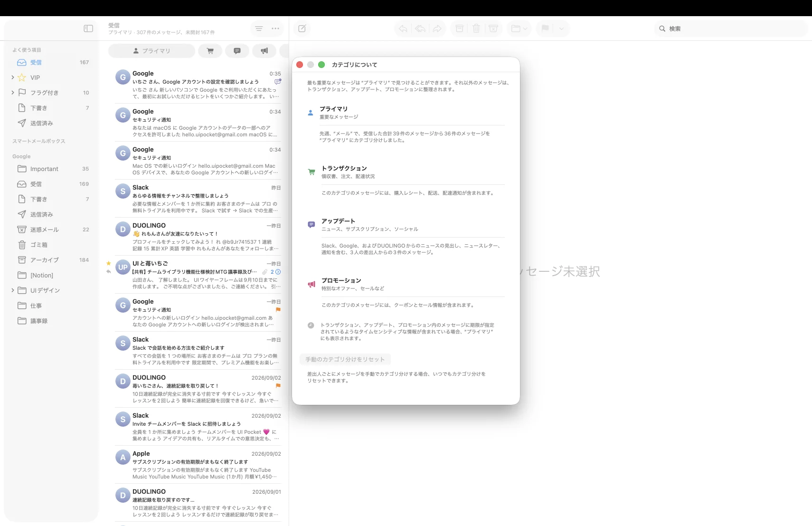Image resolution: width=812 pixels, height=526 pixels.
Task: Click the orange flag on DUOLINGO 2026/09/02 email
Action: (278, 386)
